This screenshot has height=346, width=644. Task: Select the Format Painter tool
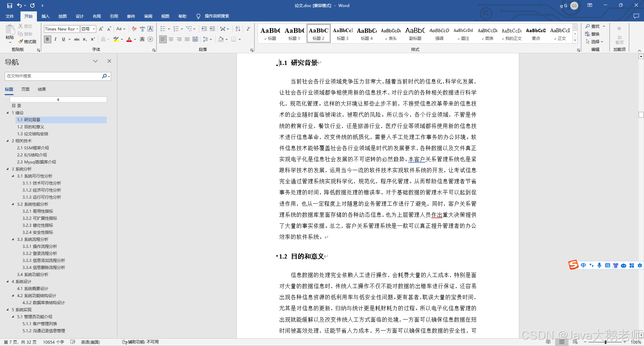point(27,42)
